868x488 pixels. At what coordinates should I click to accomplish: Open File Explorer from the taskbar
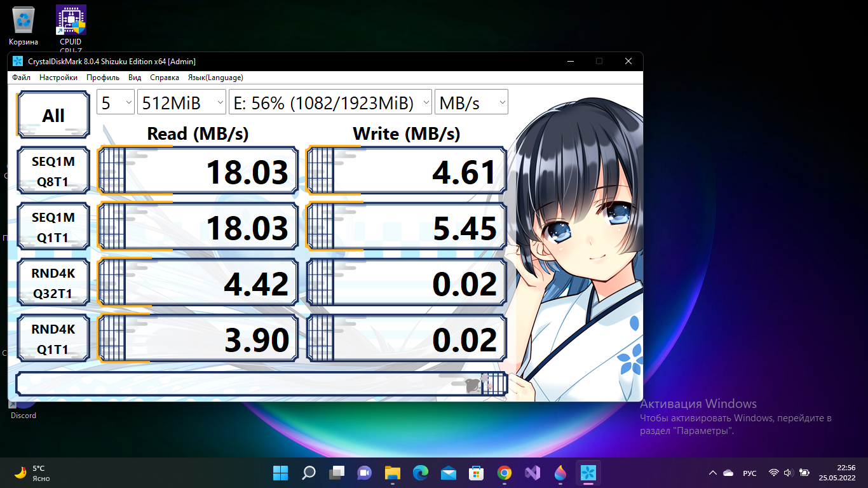pos(392,473)
